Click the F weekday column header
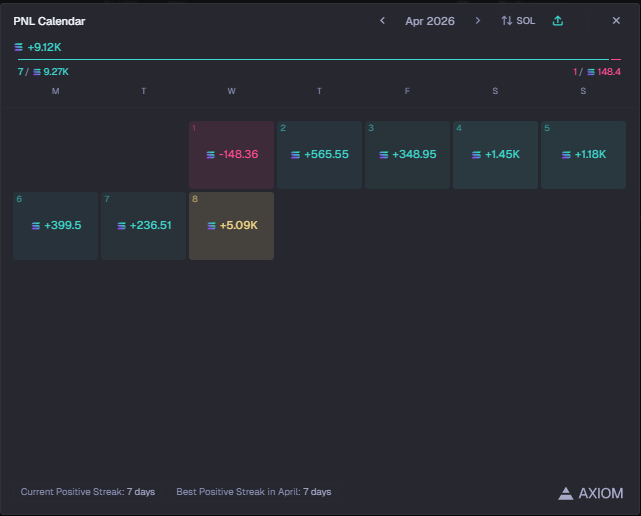 [x=407, y=91]
